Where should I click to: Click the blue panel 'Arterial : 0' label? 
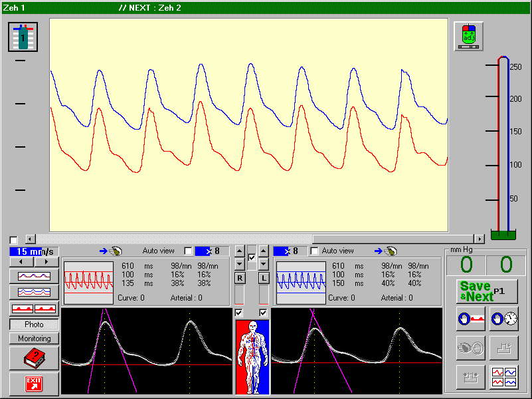pos(397,298)
